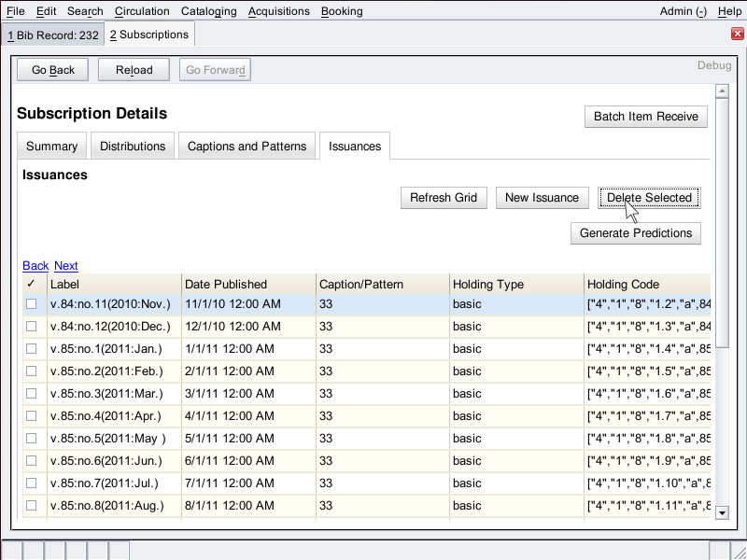
Task: Open the Circulation menu
Action: point(142,11)
